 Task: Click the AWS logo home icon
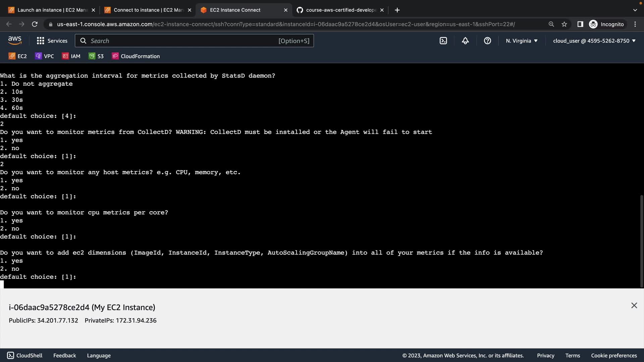[x=15, y=41]
